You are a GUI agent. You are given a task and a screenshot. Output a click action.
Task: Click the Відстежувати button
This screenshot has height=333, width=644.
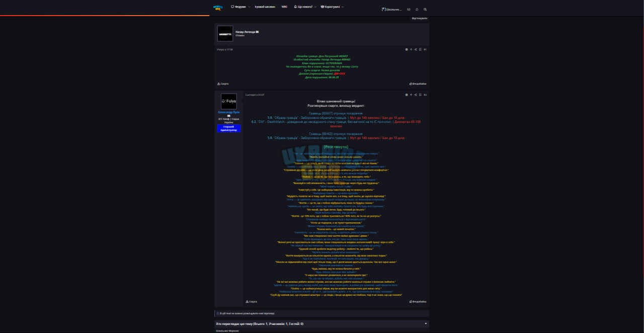click(x=420, y=18)
